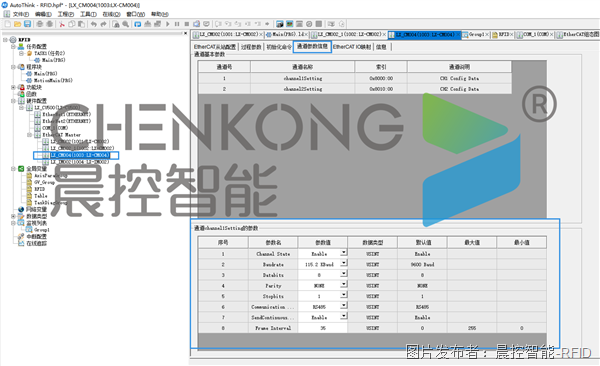Click the Run play icon in toolbar
This screenshot has width=600, height=366.
click(168, 24)
